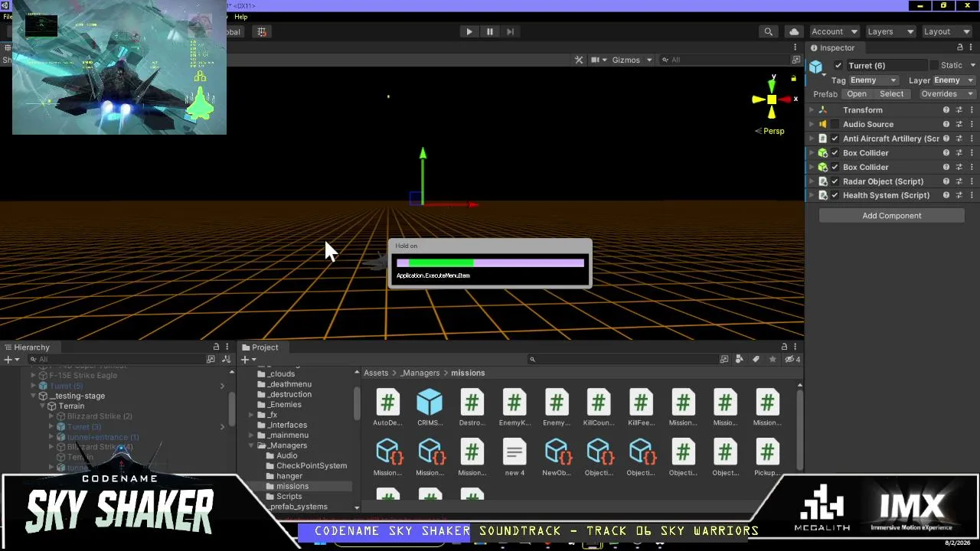Click the Add Component button

tap(892, 216)
